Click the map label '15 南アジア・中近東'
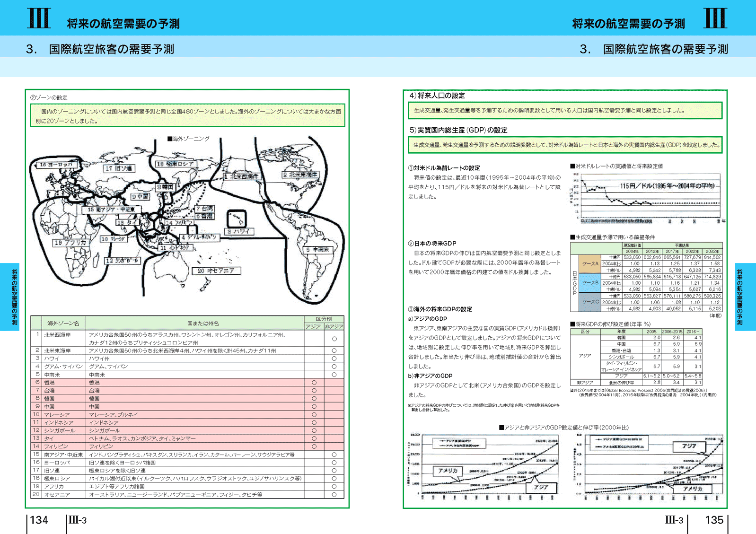The width and height of the screenshot is (756, 534). [x=112, y=210]
